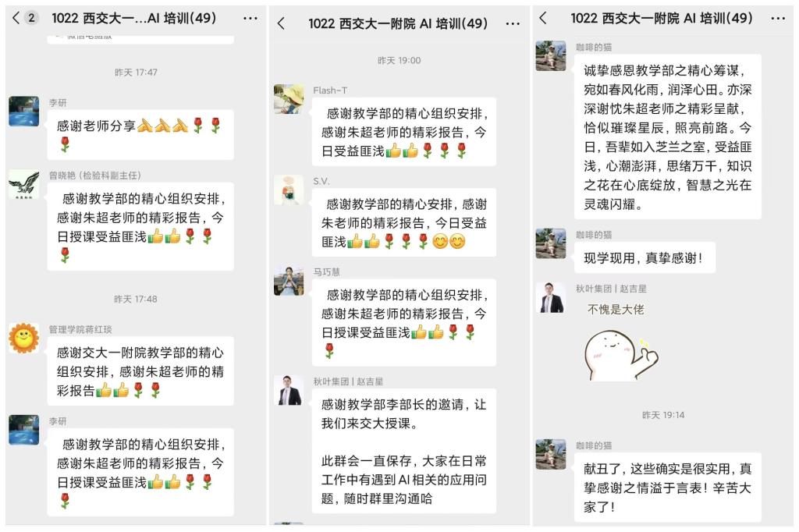Tap the '感谢老师分享' message from 李研

[140, 134]
